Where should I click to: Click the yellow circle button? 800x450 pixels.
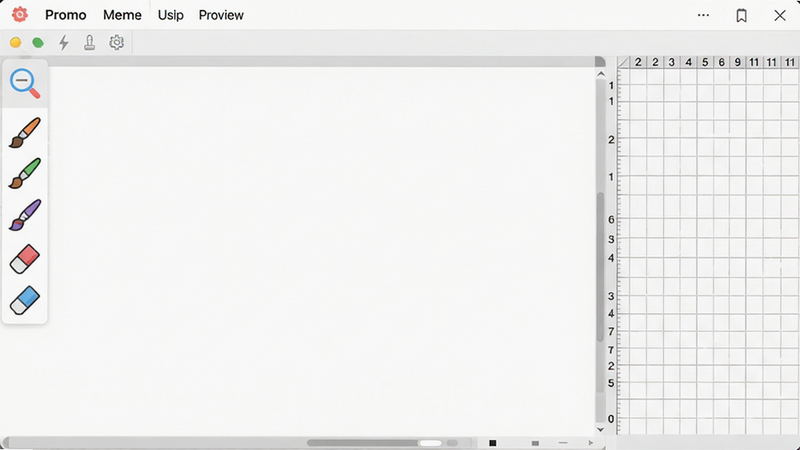(15, 42)
